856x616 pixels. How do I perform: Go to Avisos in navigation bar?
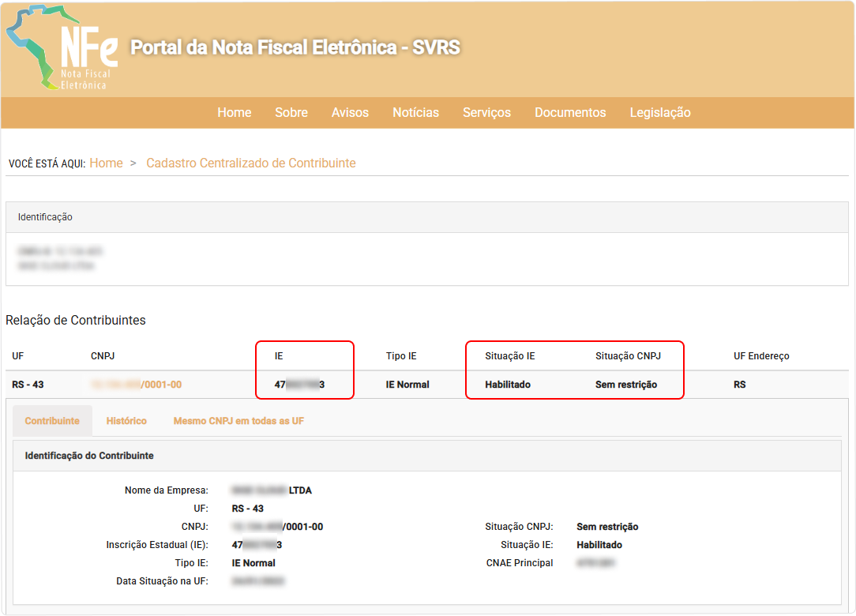pyautogui.click(x=350, y=112)
